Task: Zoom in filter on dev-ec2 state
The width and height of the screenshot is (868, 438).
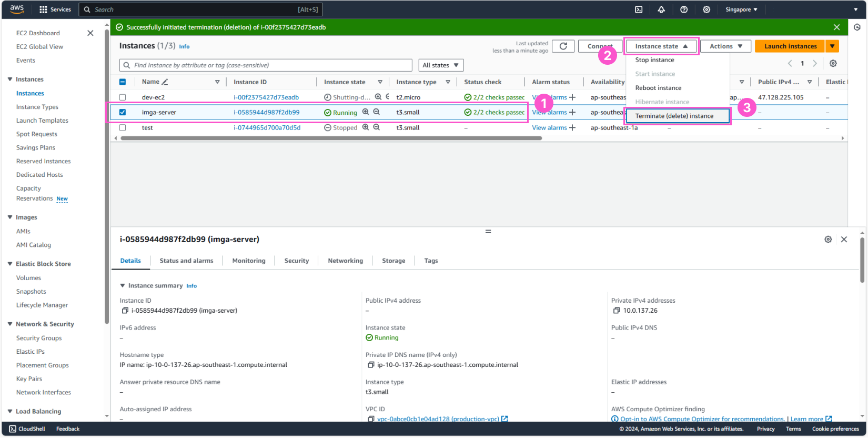Action: coord(378,97)
